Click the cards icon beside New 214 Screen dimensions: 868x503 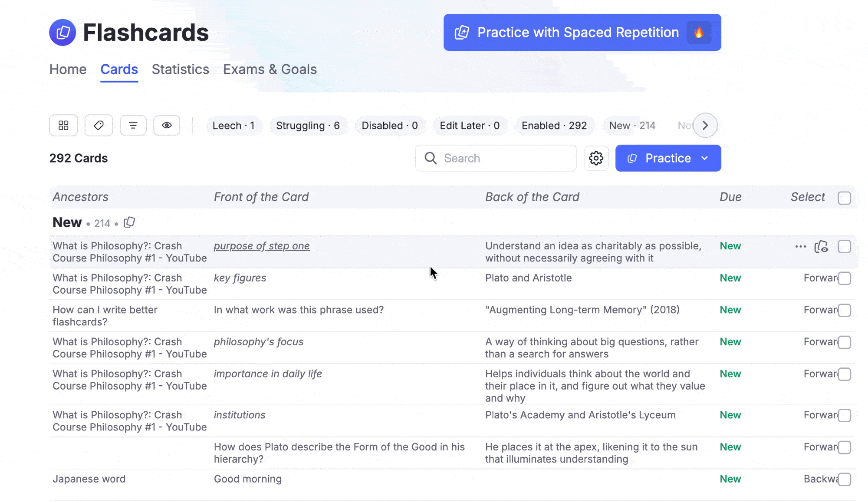129,222
